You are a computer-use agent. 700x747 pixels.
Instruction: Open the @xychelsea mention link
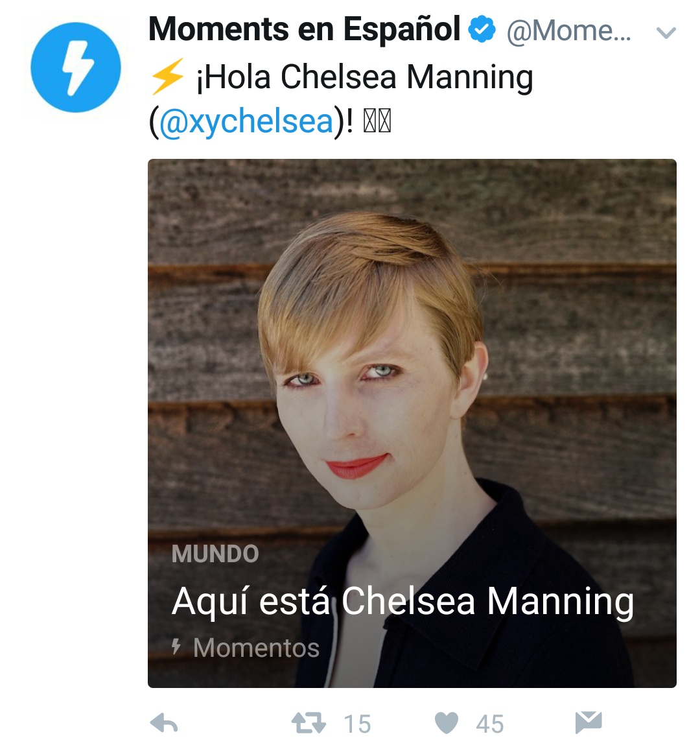tap(246, 121)
